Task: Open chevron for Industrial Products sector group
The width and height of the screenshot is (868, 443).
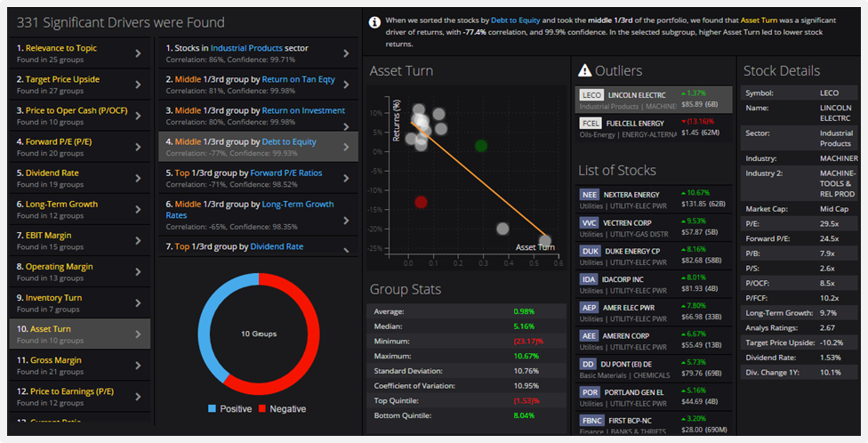Action: [x=346, y=53]
